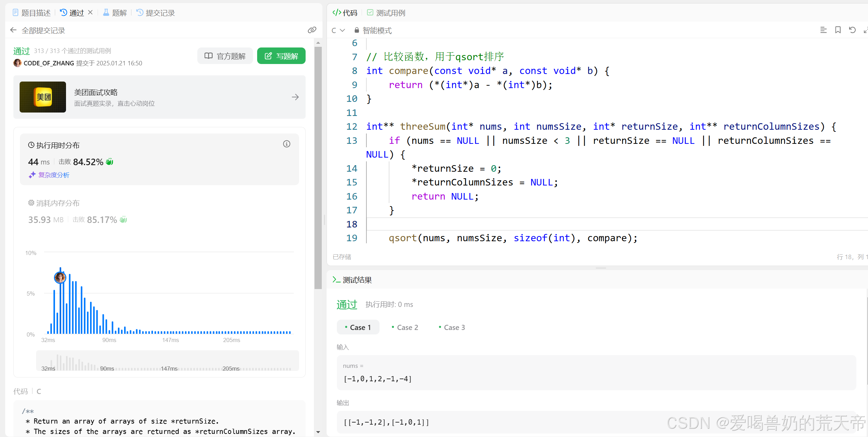Toggle 智能模式 lock

pos(373,30)
